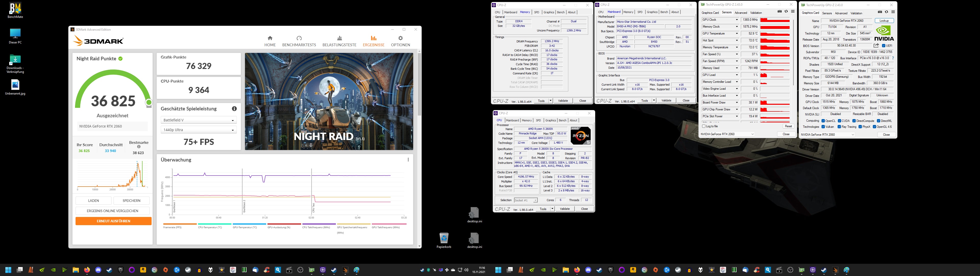The image size is (980, 276).
Task: Toggle the OpenCL checkbox
Action: [x=823, y=121]
